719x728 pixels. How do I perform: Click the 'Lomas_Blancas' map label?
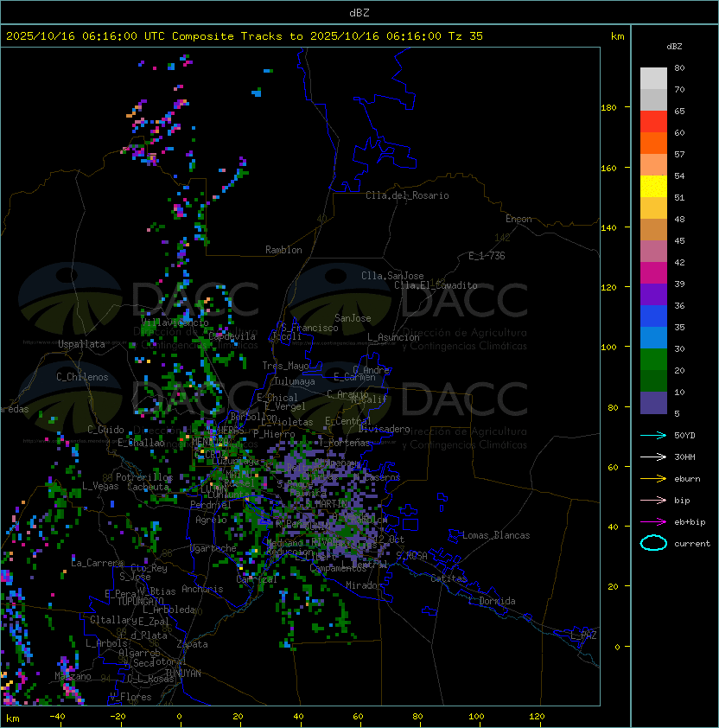tap(496, 535)
